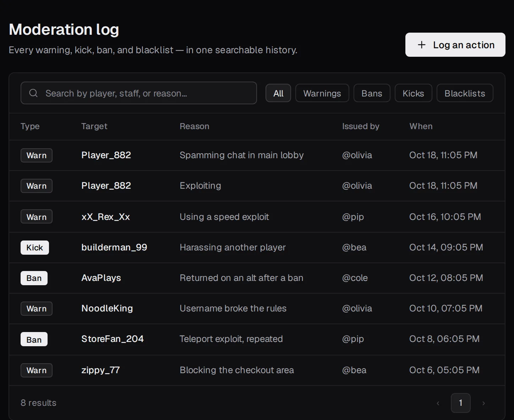Select target zippy_77
The width and height of the screenshot is (514, 420).
100,370
